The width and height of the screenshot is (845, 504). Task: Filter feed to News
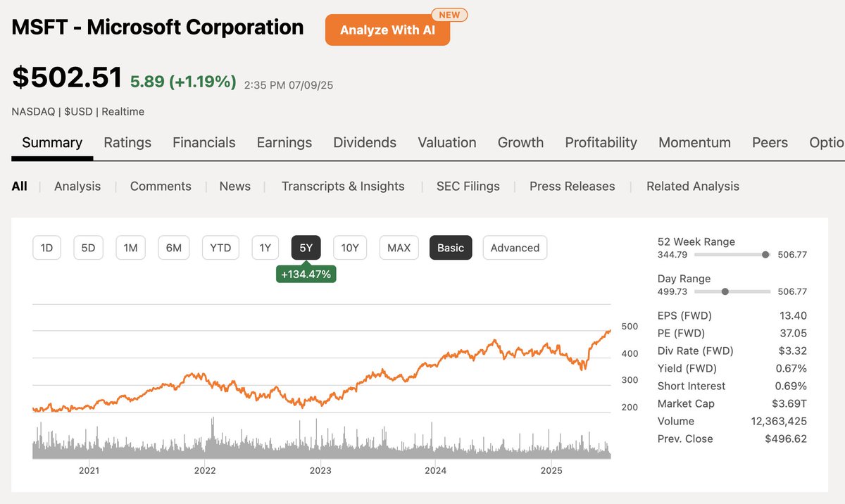pyautogui.click(x=234, y=187)
